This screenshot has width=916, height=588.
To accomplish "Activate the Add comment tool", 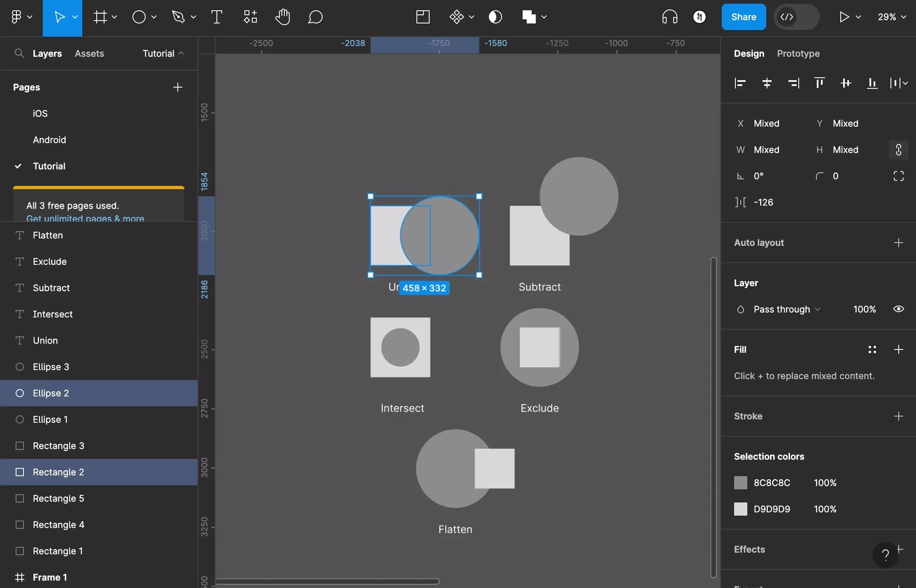I will tap(315, 17).
